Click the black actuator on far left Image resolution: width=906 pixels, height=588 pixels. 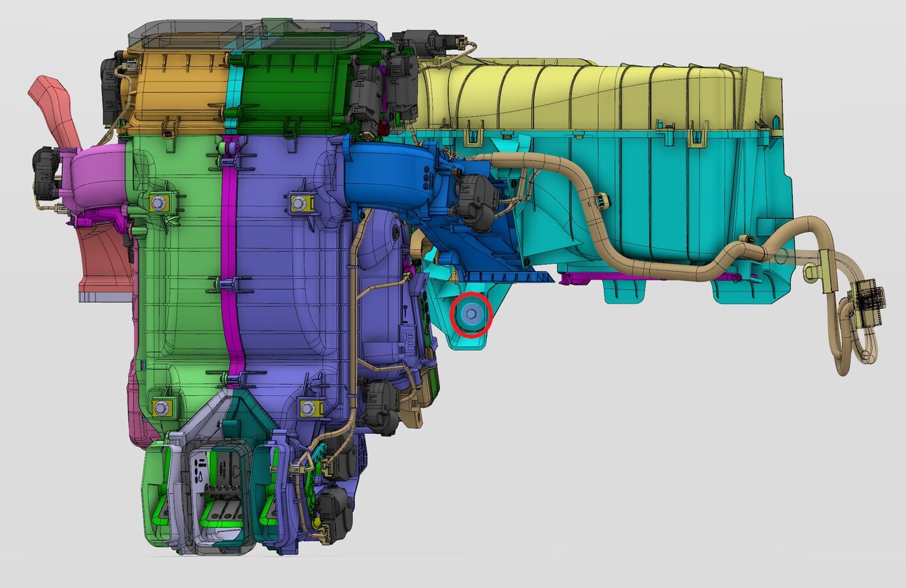46,173
